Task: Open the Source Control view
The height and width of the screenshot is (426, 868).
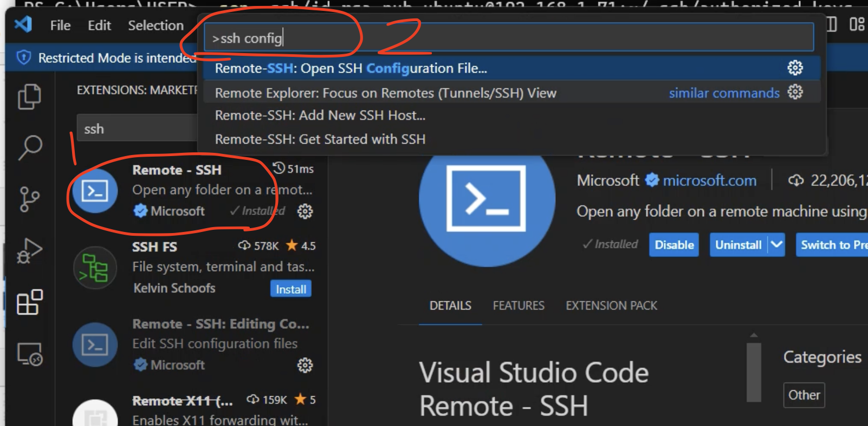Action: click(29, 199)
